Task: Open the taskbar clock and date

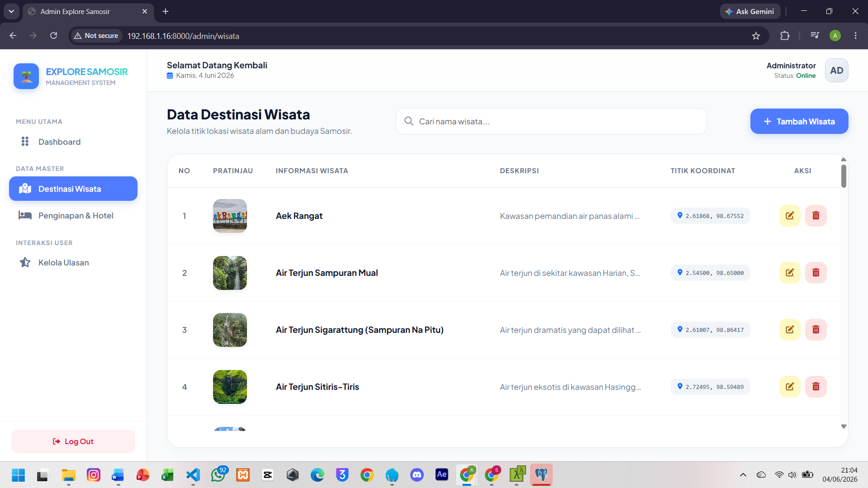Action: 840,475
